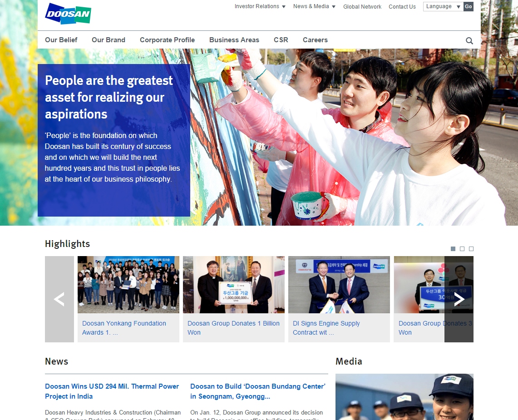Image resolution: width=518 pixels, height=420 pixels.
Task: Open Doosan Group Donates 1 Billion Won image
Action: (233, 285)
